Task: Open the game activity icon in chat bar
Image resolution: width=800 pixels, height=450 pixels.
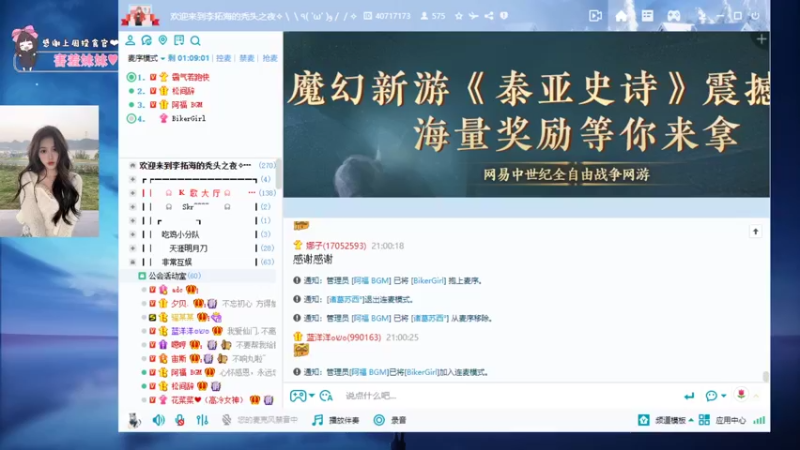Action: tap(298, 395)
